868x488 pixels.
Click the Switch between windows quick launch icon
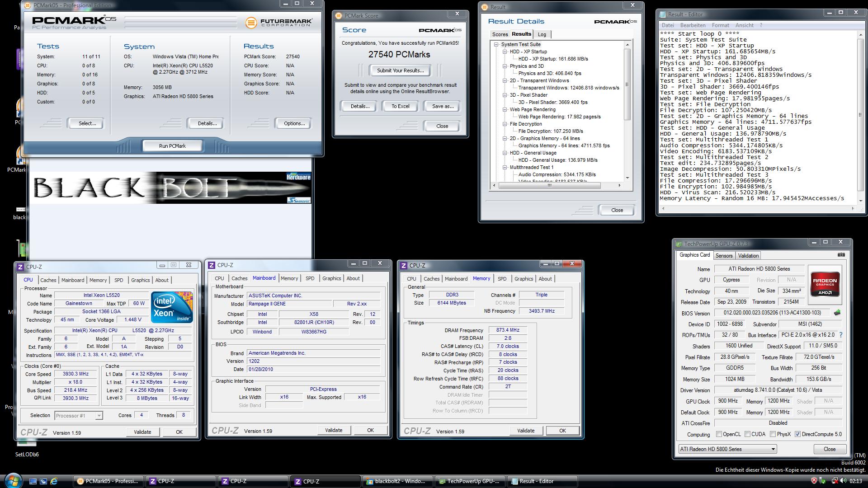pyautogui.click(x=43, y=481)
